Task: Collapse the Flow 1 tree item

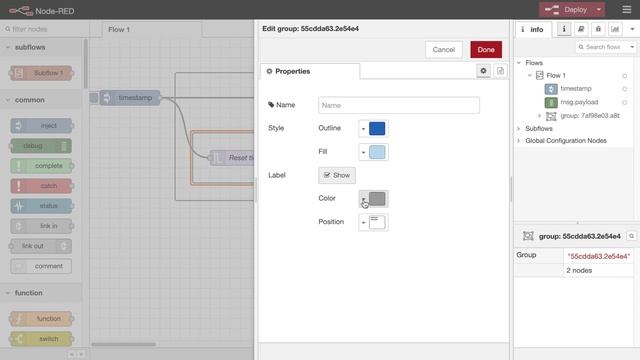Action: point(530,76)
